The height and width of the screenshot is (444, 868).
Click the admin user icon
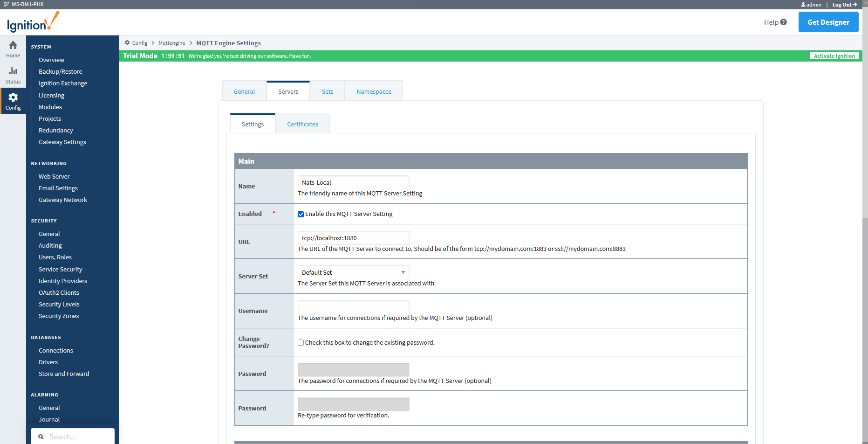803,5
